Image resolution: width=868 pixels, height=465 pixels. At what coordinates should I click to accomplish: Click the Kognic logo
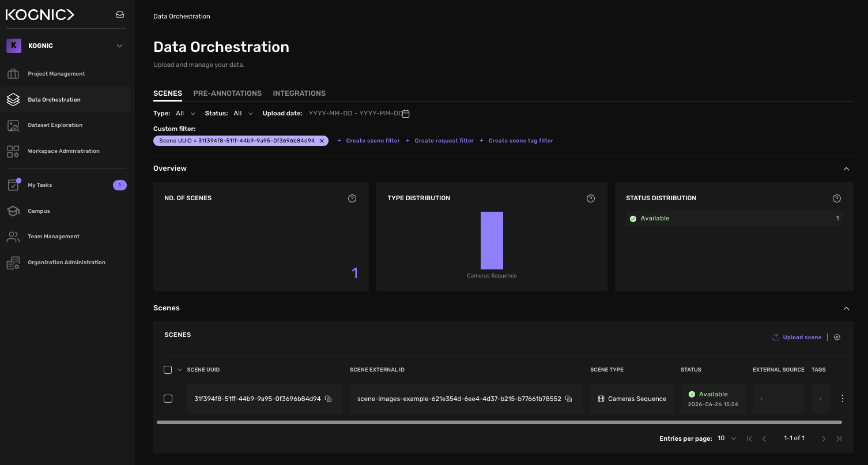pyautogui.click(x=40, y=15)
